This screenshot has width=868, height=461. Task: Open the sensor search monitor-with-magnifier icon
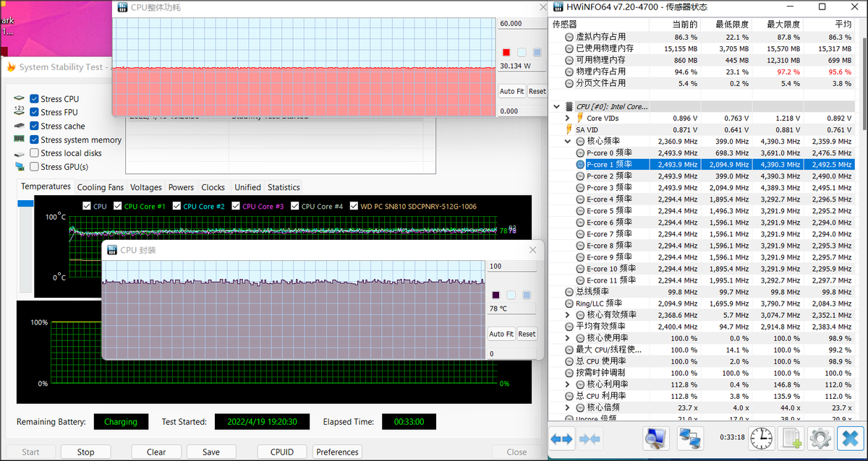656,438
